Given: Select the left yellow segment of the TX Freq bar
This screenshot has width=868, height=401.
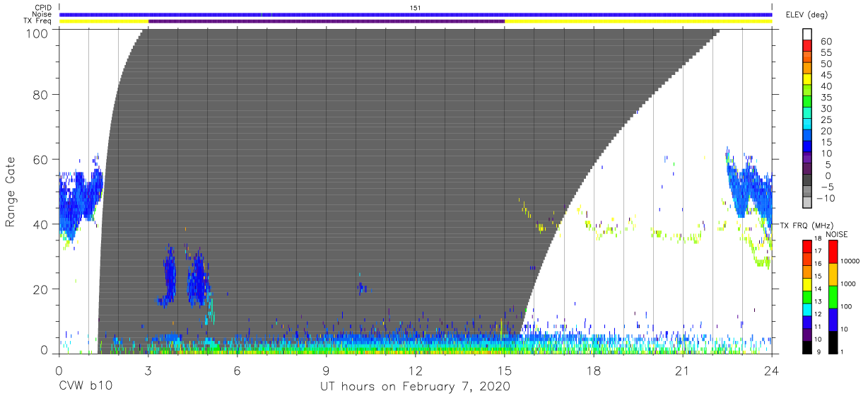Looking at the screenshot, I should 104,21.
